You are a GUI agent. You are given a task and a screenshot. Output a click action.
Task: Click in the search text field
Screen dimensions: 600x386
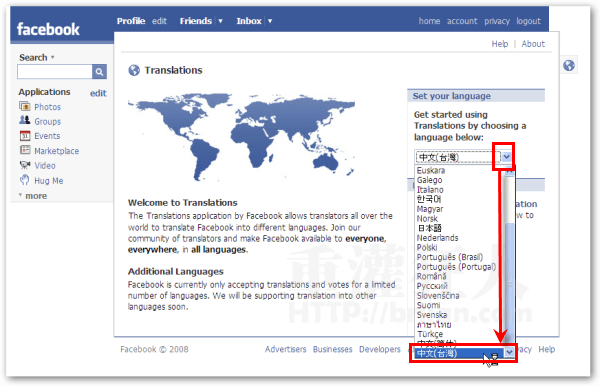tap(55, 72)
